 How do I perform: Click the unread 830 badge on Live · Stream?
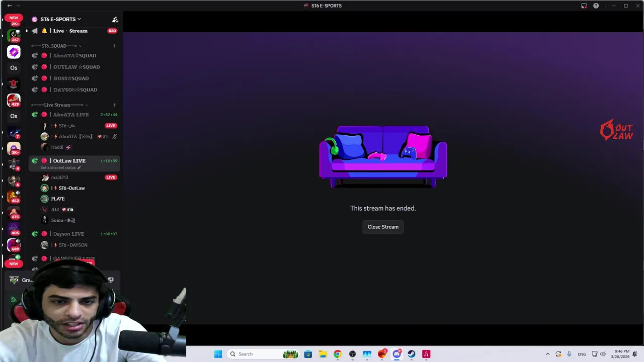[112, 31]
